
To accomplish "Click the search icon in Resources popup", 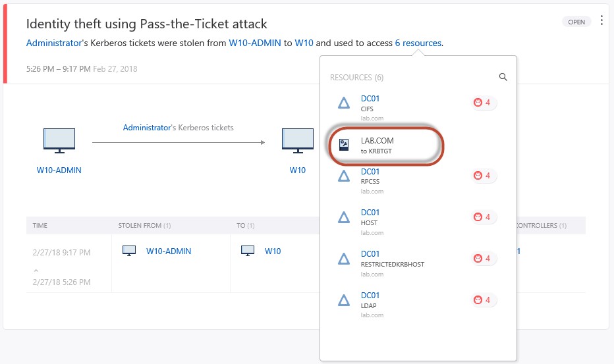I will (x=503, y=77).
